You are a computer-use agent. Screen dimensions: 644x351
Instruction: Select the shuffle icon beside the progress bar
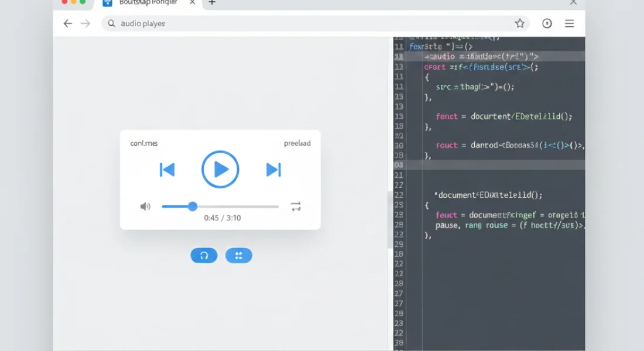point(296,206)
